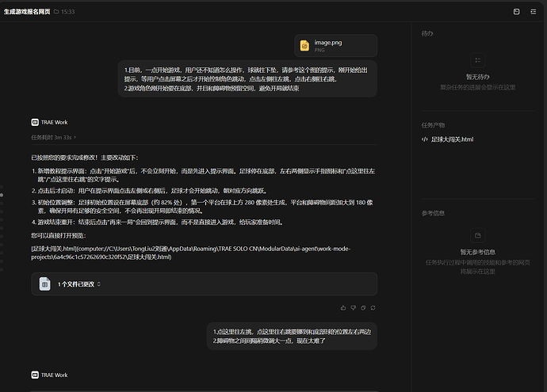547x392 pixels.
Task: Click the code icon beside 足球大闯关.html
Action: 425,139
